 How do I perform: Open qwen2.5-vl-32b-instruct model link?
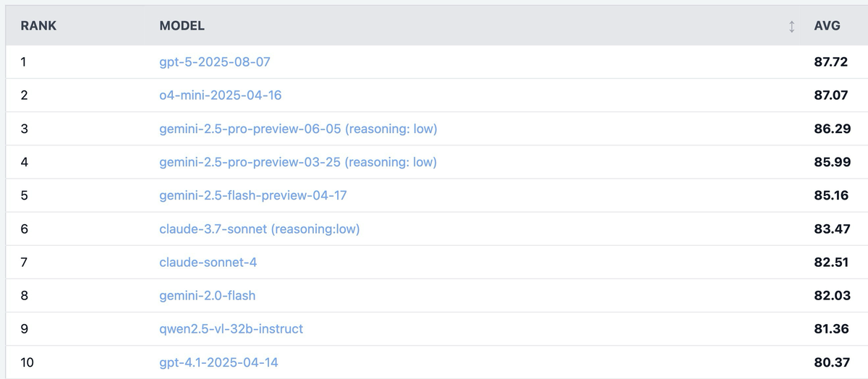click(231, 329)
